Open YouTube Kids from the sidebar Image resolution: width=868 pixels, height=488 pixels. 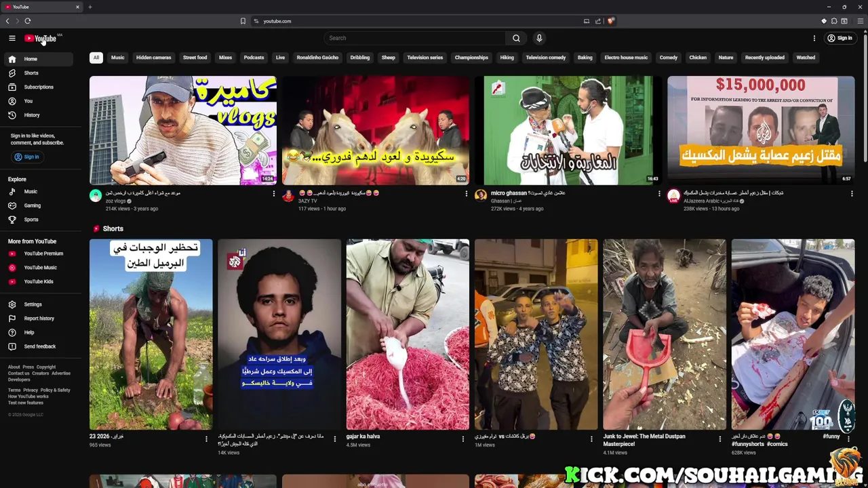tap(38, 281)
